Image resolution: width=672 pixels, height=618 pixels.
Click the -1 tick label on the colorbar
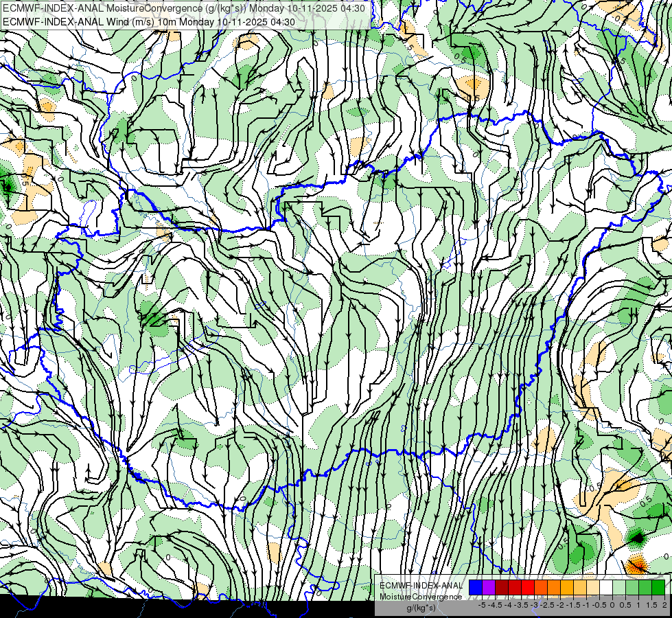[586, 605]
